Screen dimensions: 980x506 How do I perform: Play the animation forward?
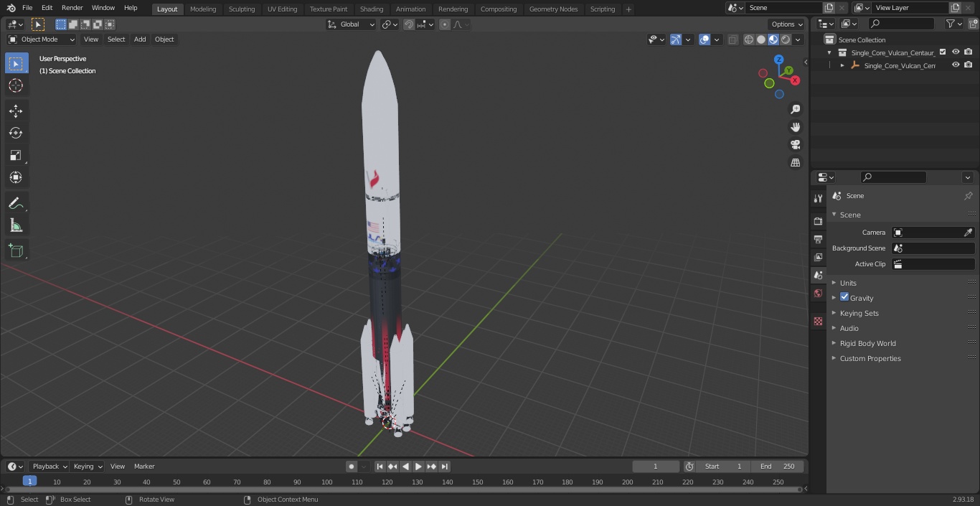point(418,467)
